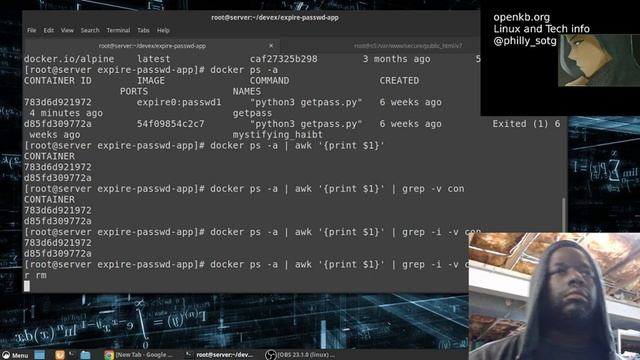Open the Search menu
640x360 pixels.
click(90, 30)
